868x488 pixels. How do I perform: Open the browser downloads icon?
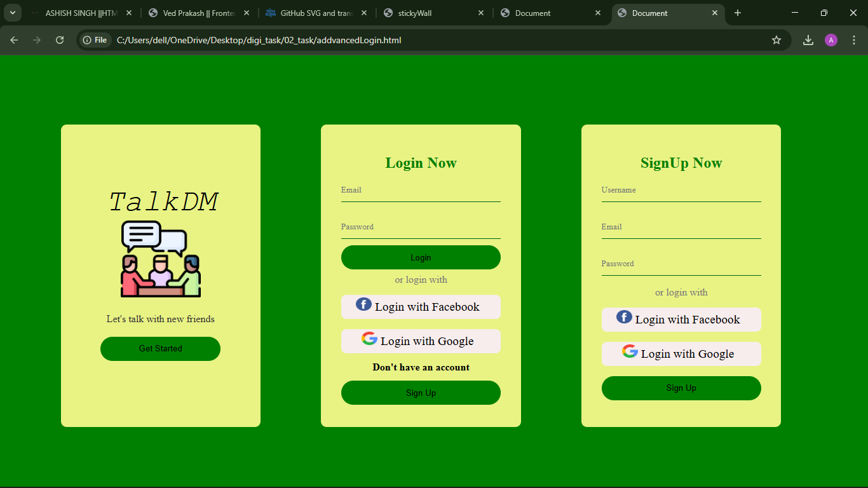tap(808, 40)
